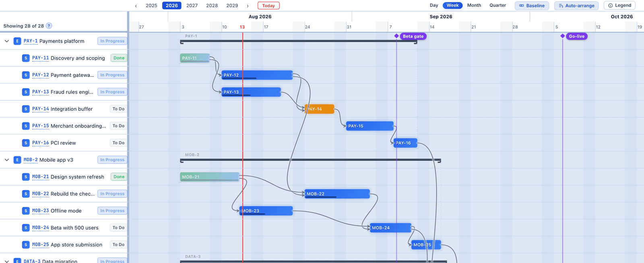The height and width of the screenshot is (263, 644).
Task: Open the PAY-11 issue link
Action: click(40, 58)
